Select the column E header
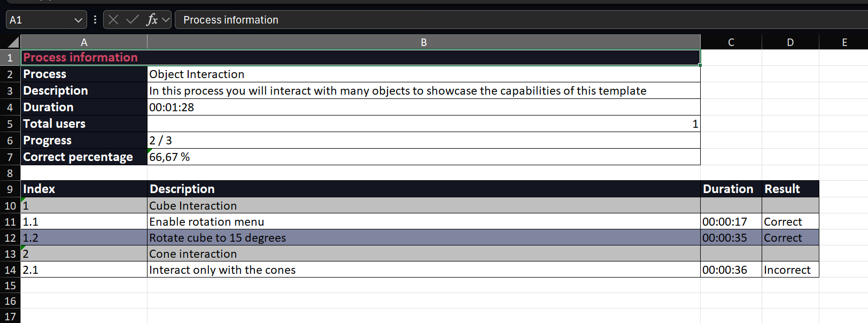The image size is (868, 323). point(844,42)
